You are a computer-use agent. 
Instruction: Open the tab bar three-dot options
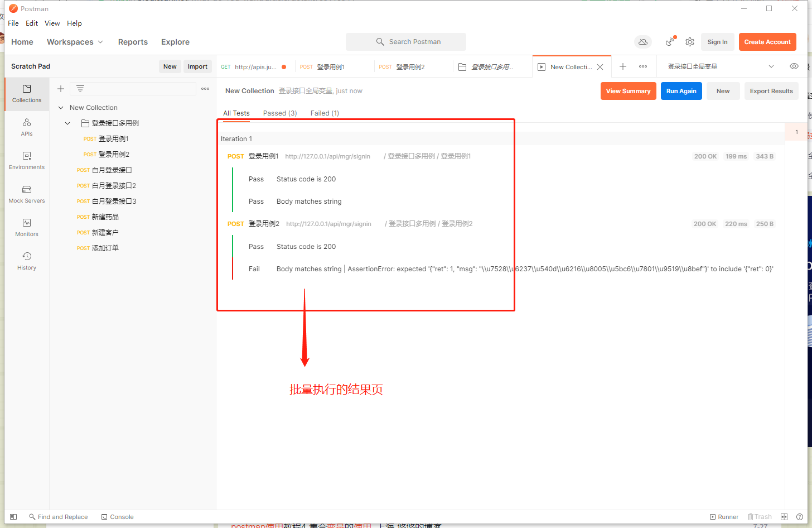[x=643, y=66]
